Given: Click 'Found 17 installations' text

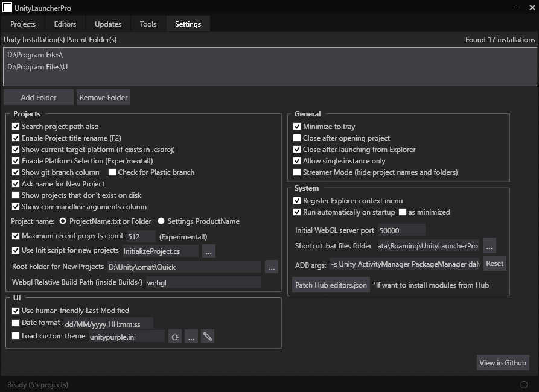Looking at the screenshot, I should pos(500,40).
